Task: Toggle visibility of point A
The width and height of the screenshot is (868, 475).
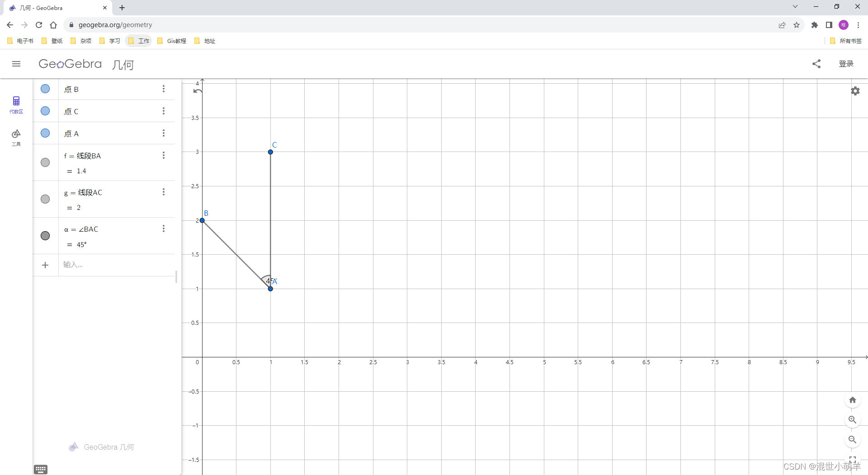Action: (45, 133)
